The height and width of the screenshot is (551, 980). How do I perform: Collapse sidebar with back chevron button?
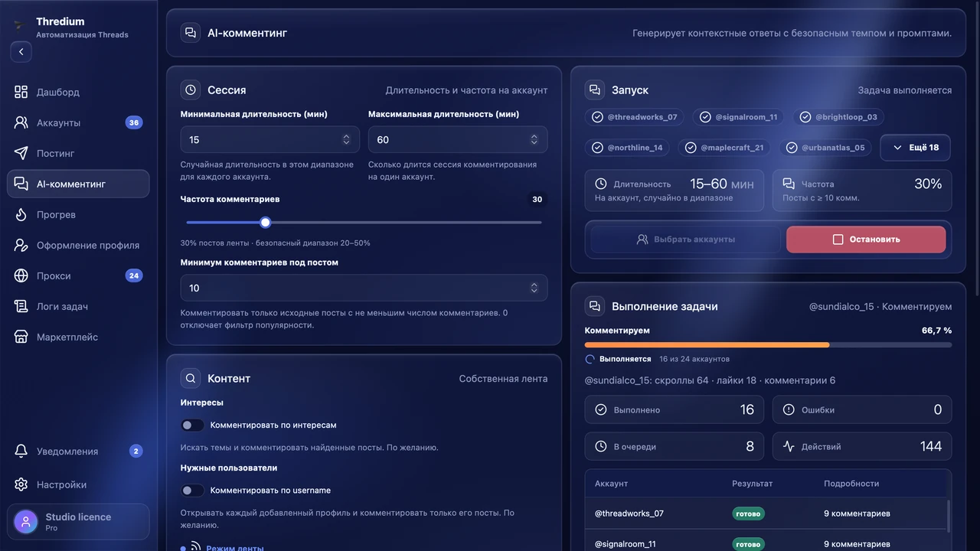(x=21, y=52)
